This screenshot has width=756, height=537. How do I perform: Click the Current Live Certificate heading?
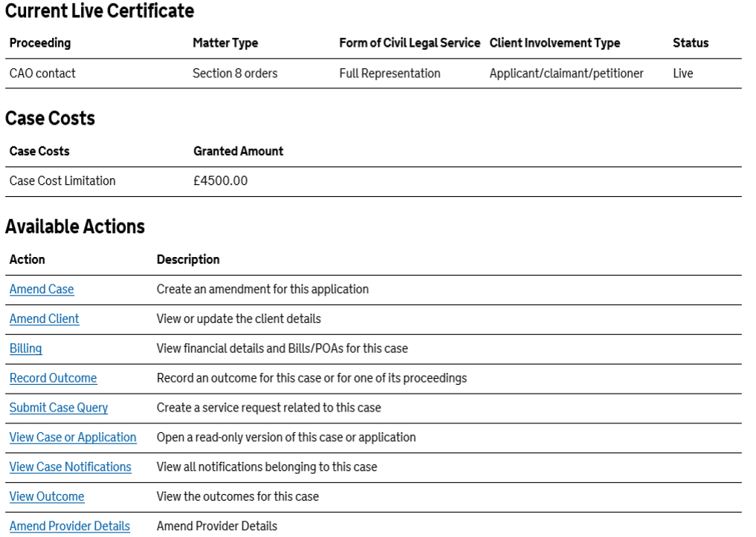coord(100,11)
